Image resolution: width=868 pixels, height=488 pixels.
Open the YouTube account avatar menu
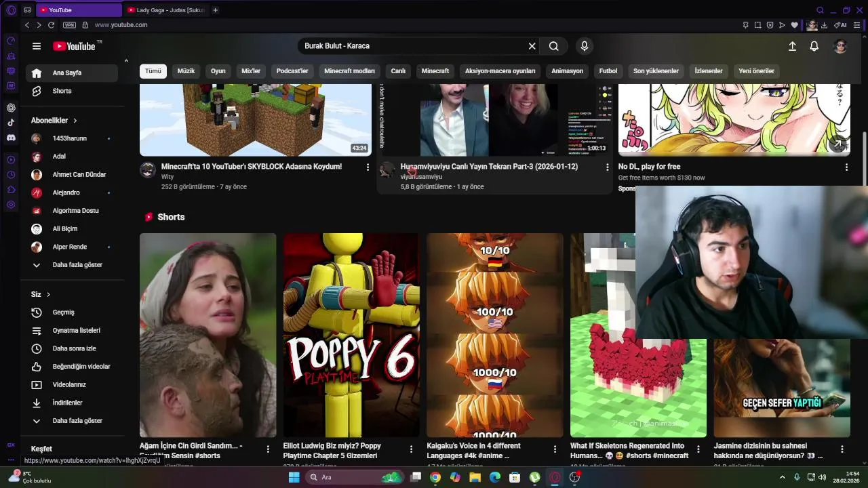point(840,46)
